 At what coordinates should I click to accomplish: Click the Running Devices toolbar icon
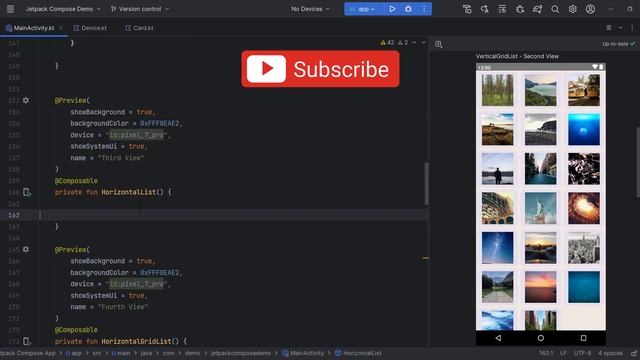click(502, 9)
